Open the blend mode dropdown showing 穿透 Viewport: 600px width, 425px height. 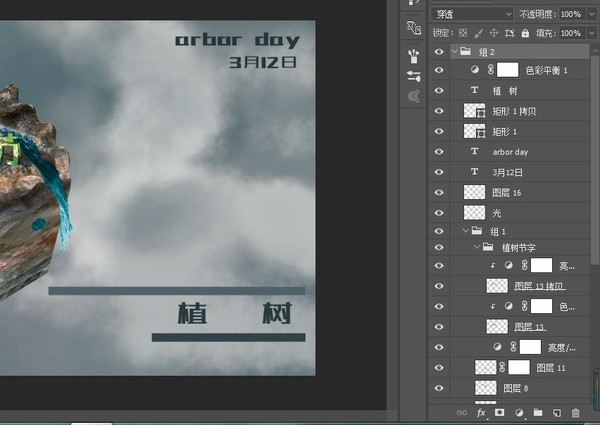[471, 14]
